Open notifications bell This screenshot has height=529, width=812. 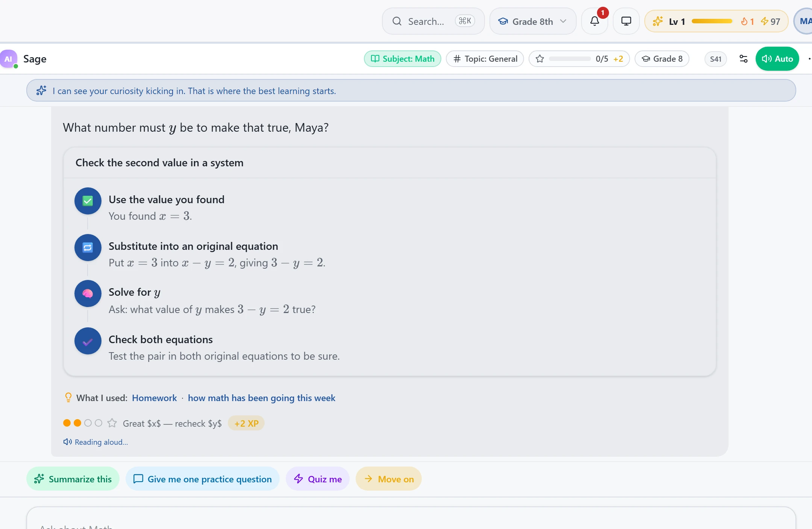pyautogui.click(x=595, y=21)
